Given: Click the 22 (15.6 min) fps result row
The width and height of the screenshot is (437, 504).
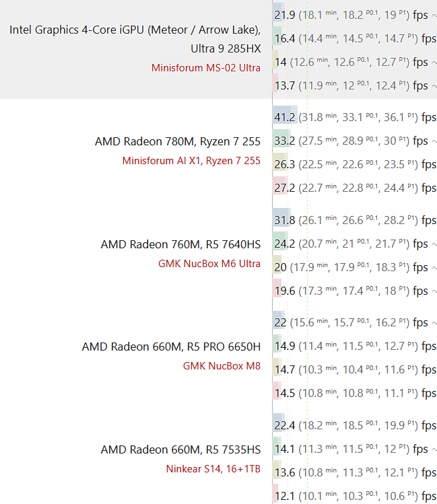Looking at the screenshot, I should pyautogui.click(x=355, y=322).
